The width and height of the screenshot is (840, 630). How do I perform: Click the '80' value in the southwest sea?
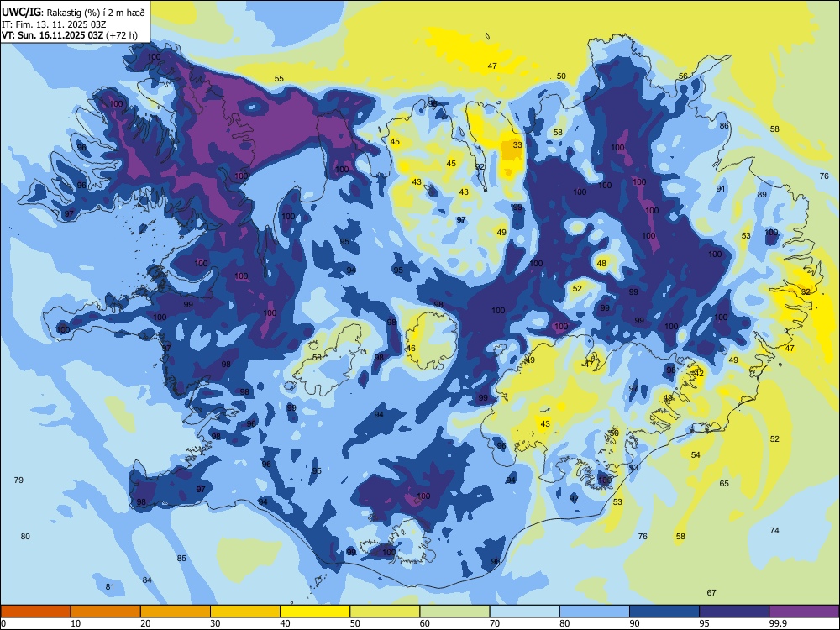(25, 536)
